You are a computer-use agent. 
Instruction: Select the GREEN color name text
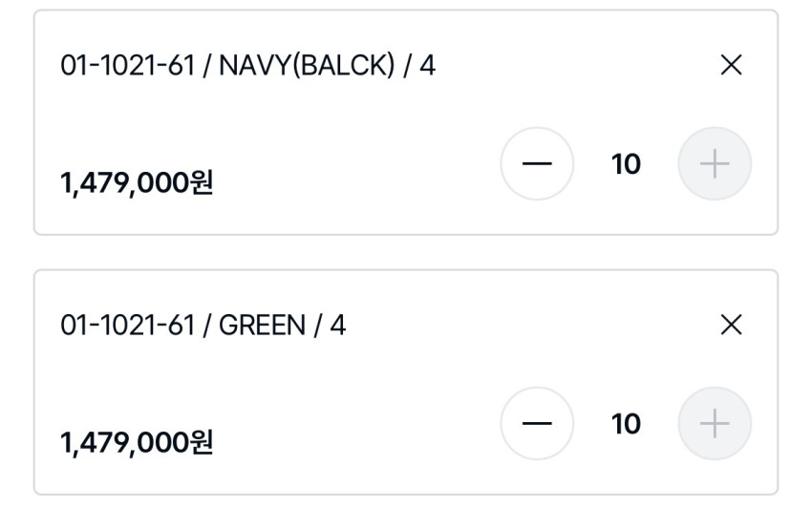click(x=263, y=327)
